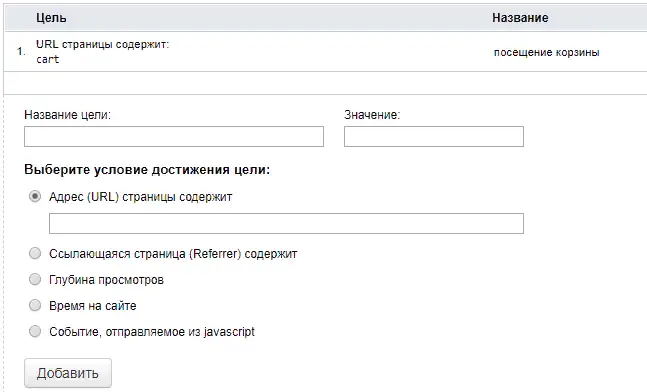Click the 'Название цели:' label
This screenshot has height=392, width=647.
pos(67,114)
